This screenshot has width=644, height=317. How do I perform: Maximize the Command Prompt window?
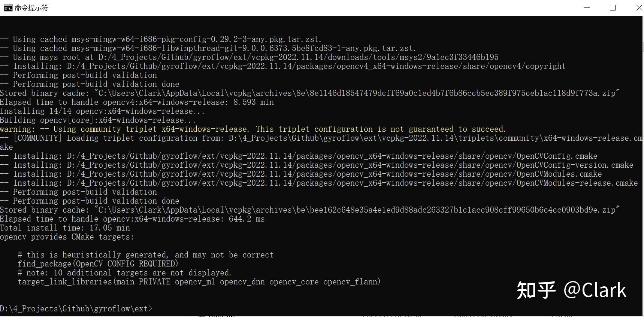[613, 7]
